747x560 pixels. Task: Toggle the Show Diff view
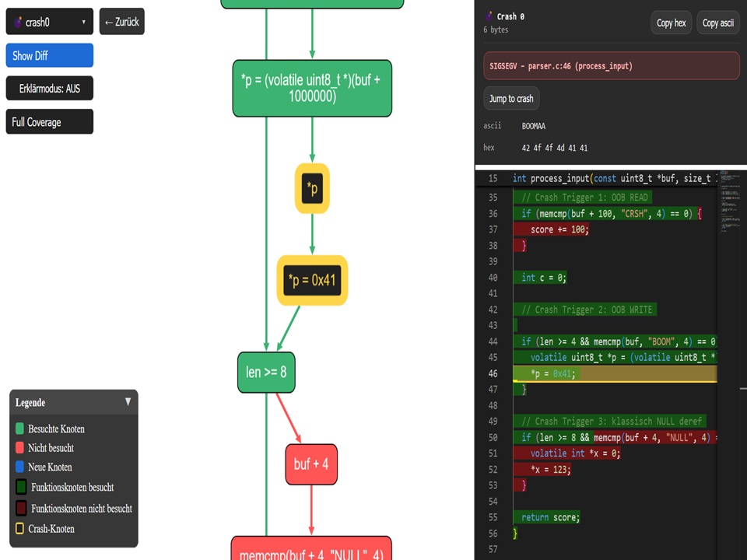click(50, 55)
